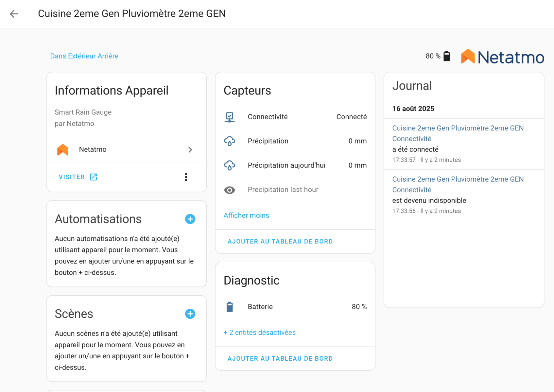The width and height of the screenshot is (554, 392).
Task: Click the Connectivité sensor icon
Action: click(230, 117)
